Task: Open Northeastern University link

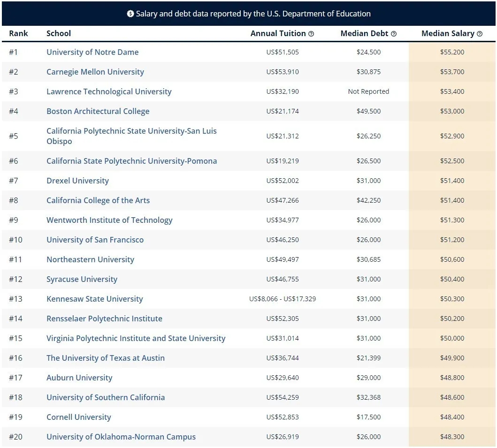Action: pos(90,259)
